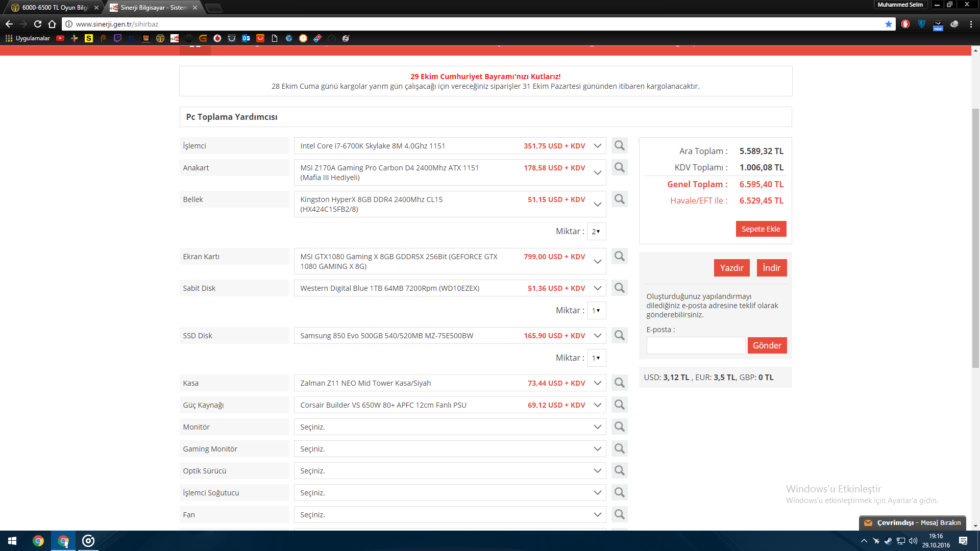This screenshot has width=980, height=551.
Task: Open the YouTube bookmark icon
Action: point(60,38)
